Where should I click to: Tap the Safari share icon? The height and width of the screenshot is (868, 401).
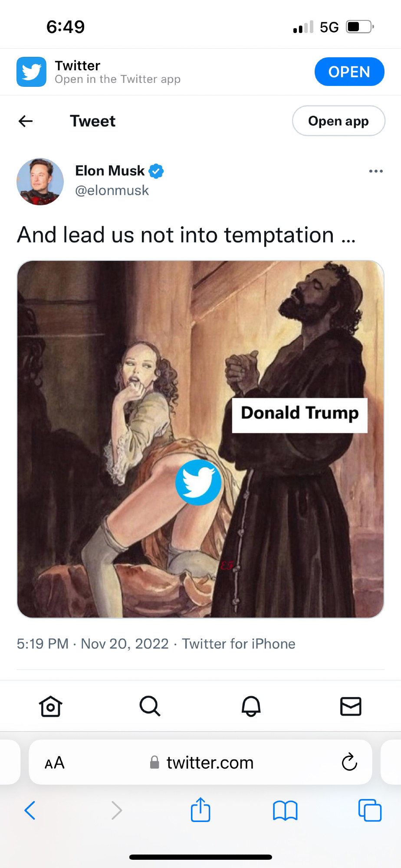click(200, 809)
